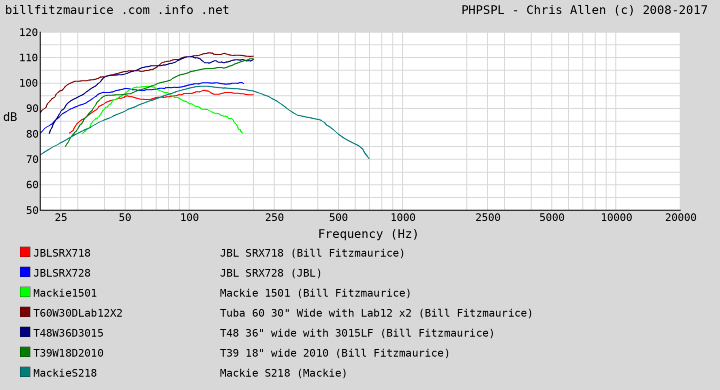The width and height of the screenshot is (720, 390).
Task: Click description 'JBL SRX728 (JBL)'
Action: click(271, 273)
